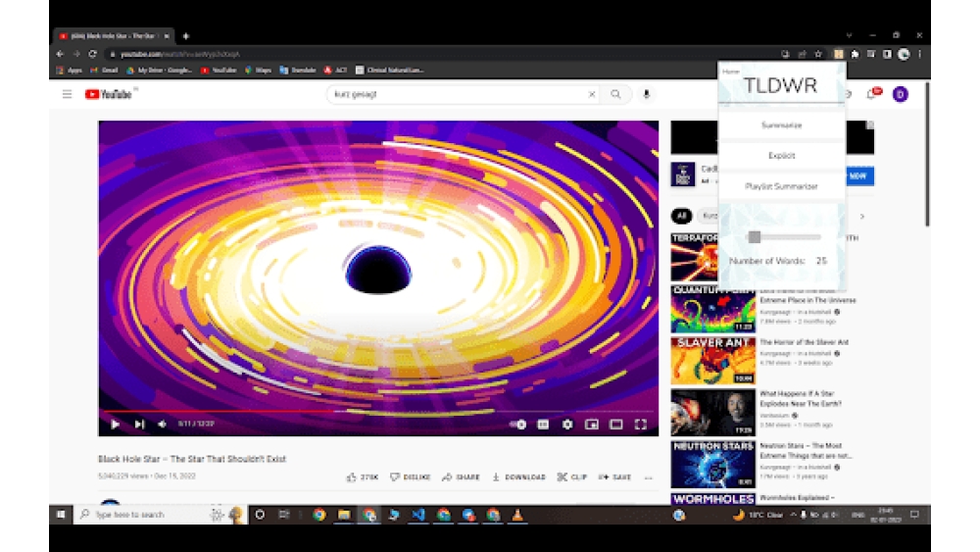Open the player settings gear
The height and width of the screenshot is (552, 980).
(x=567, y=424)
